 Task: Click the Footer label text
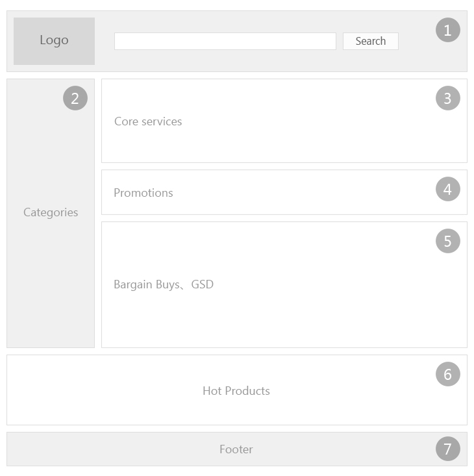pyautogui.click(x=236, y=449)
